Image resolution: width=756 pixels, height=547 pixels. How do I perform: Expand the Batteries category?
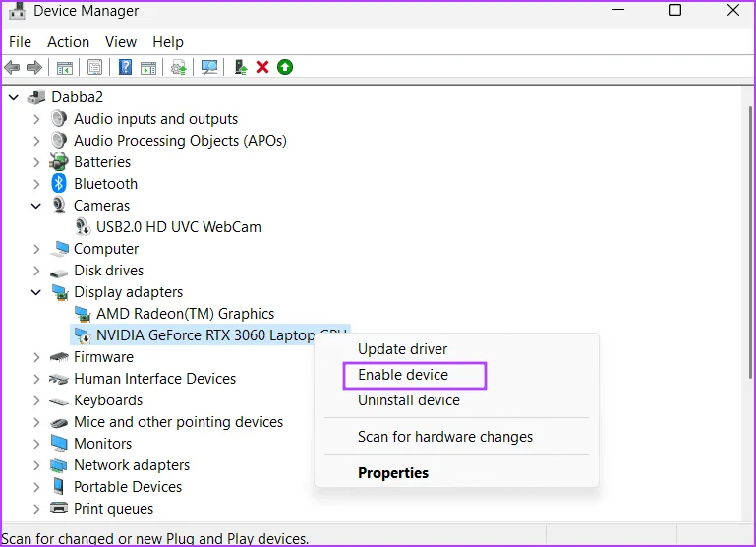(x=36, y=162)
